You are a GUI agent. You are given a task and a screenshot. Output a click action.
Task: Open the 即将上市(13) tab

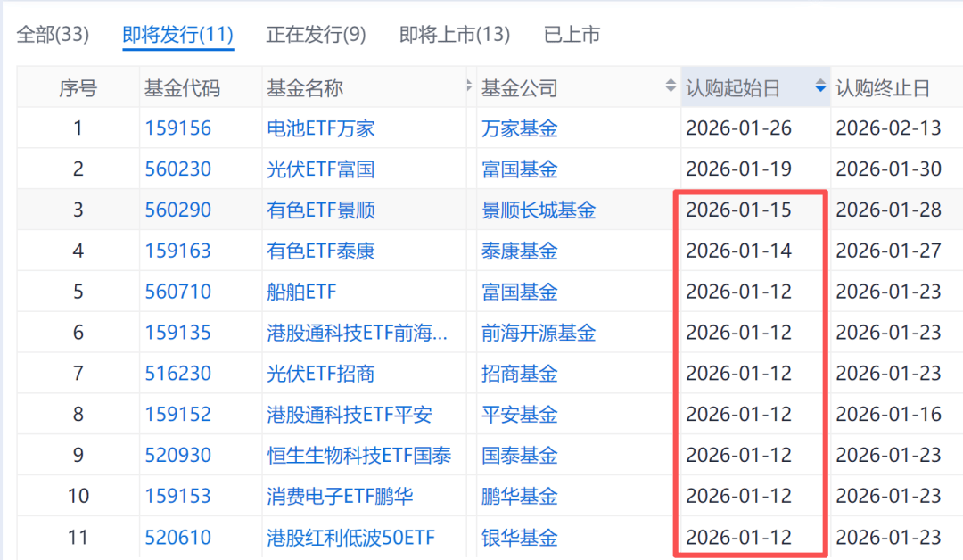(x=455, y=35)
